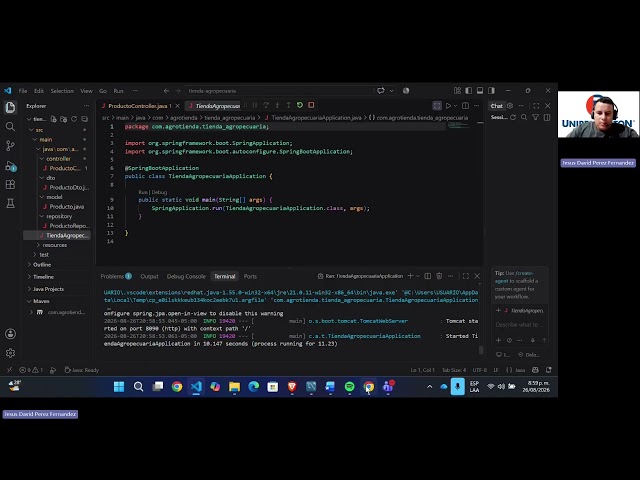Filter chat sessions with funnel icon
Screen dimensions: 640x480
(x=536, y=118)
